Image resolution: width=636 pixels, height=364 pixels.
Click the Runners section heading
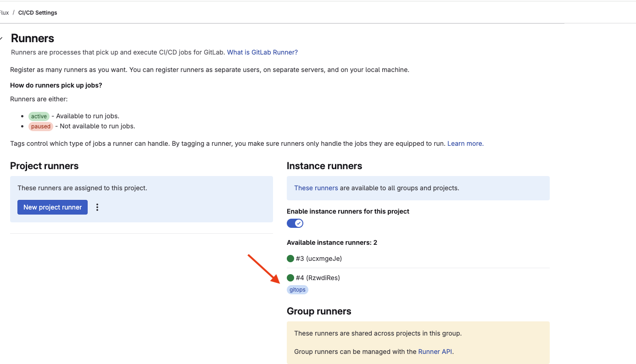(33, 39)
